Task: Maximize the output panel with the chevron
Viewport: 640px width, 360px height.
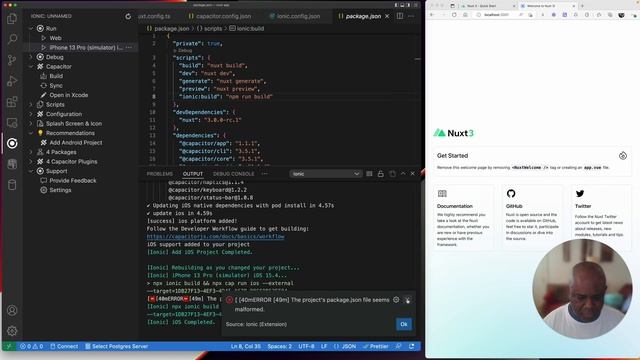Action: pos(403,174)
